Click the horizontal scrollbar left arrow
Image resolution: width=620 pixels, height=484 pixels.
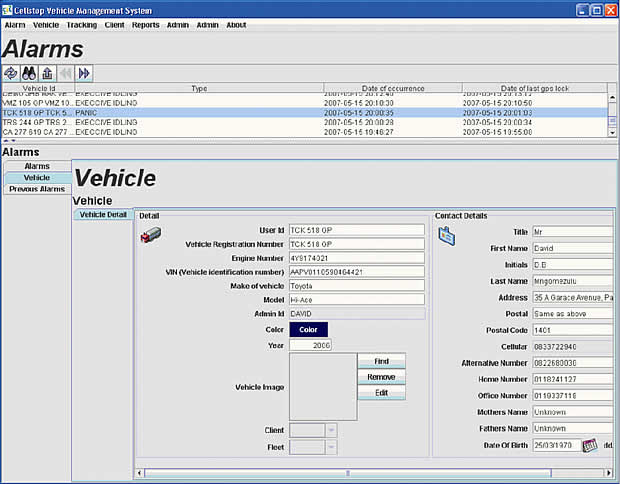139,473
